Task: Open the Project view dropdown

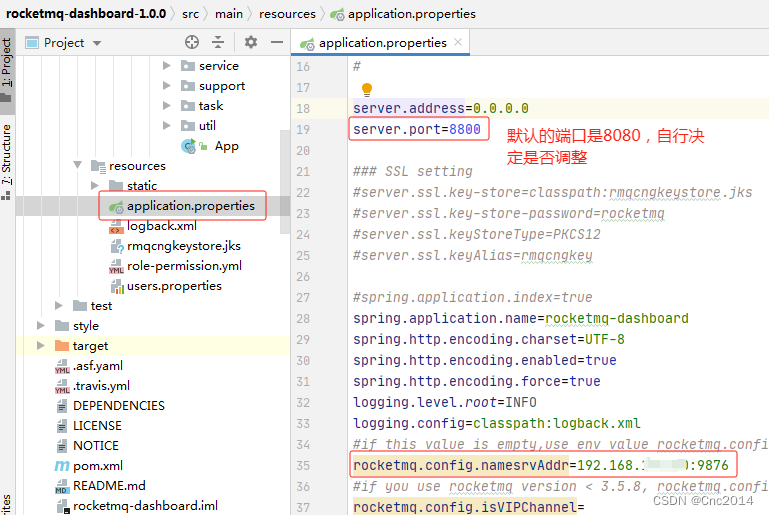Action: [97, 43]
